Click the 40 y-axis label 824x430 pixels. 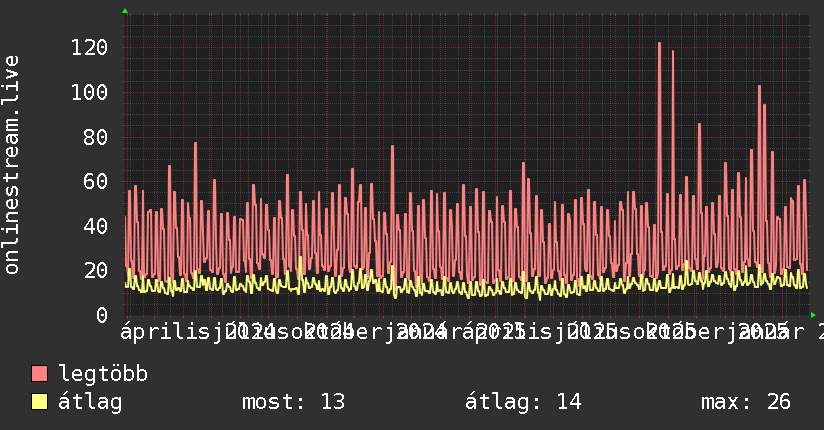(96, 227)
